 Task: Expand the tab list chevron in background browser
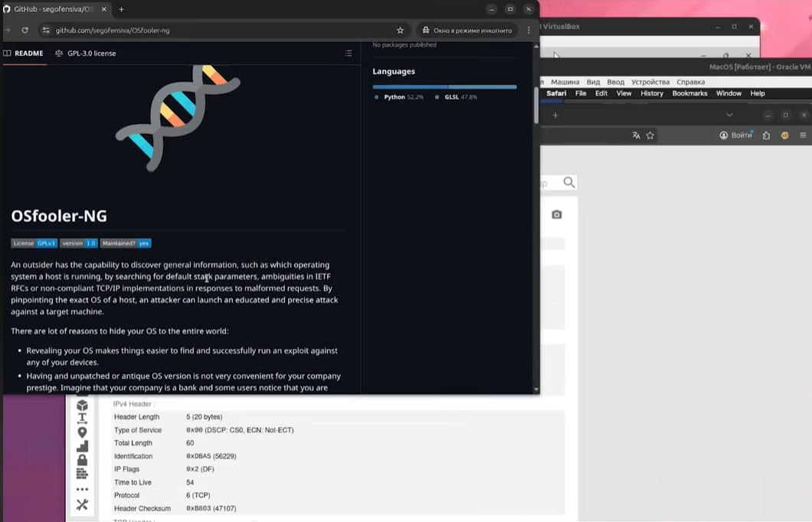[x=729, y=115]
